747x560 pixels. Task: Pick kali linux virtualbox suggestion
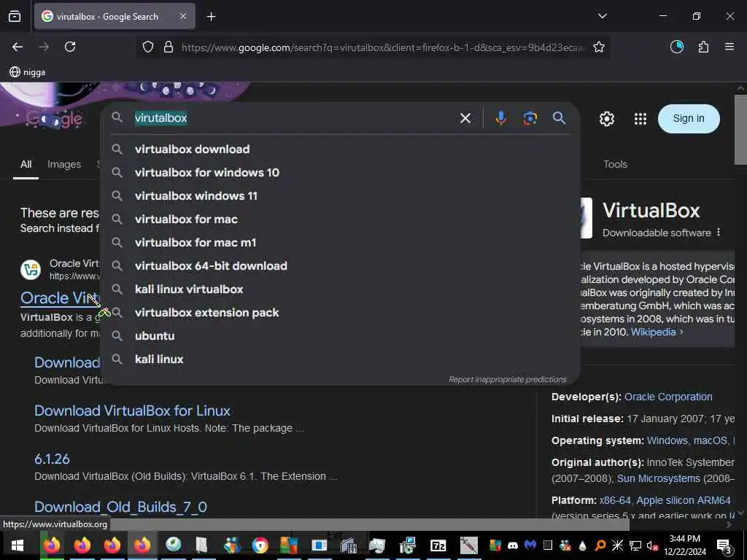[x=340, y=289]
